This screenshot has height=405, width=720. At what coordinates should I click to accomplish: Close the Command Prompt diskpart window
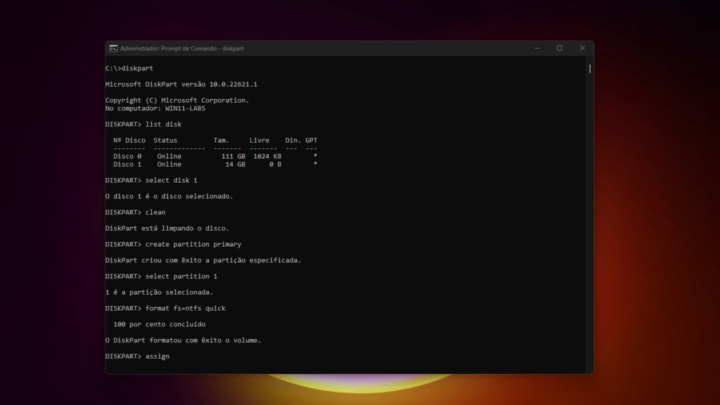[582, 48]
